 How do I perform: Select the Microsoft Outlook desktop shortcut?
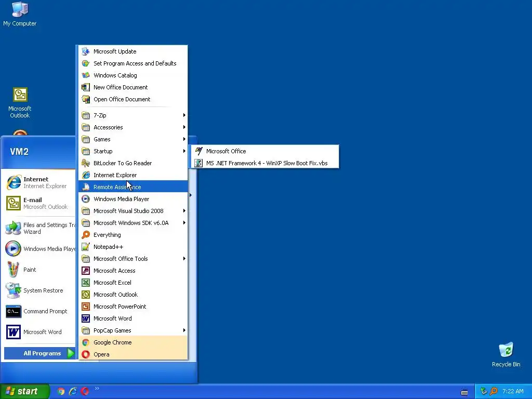click(20, 103)
